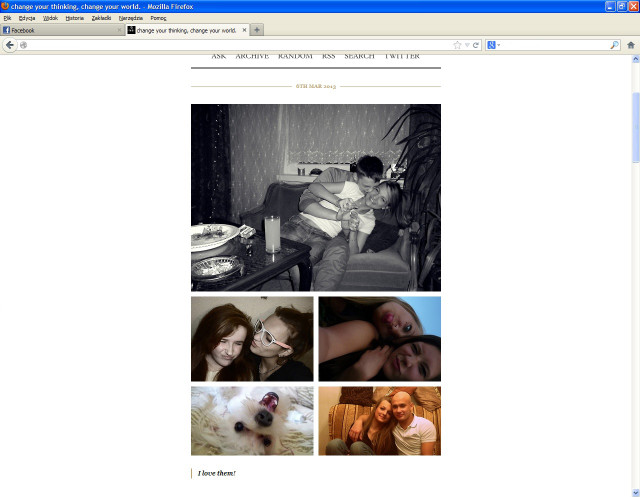Open the TWITTER link
The width and height of the screenshot is (640, 497).
point(402,56)
